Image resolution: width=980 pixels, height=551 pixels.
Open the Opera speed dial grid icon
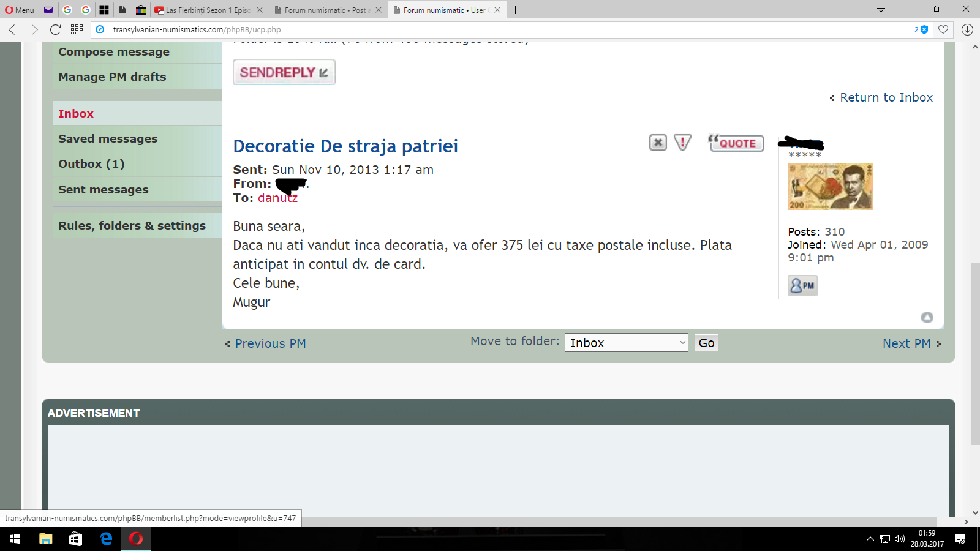click(77, 29)
